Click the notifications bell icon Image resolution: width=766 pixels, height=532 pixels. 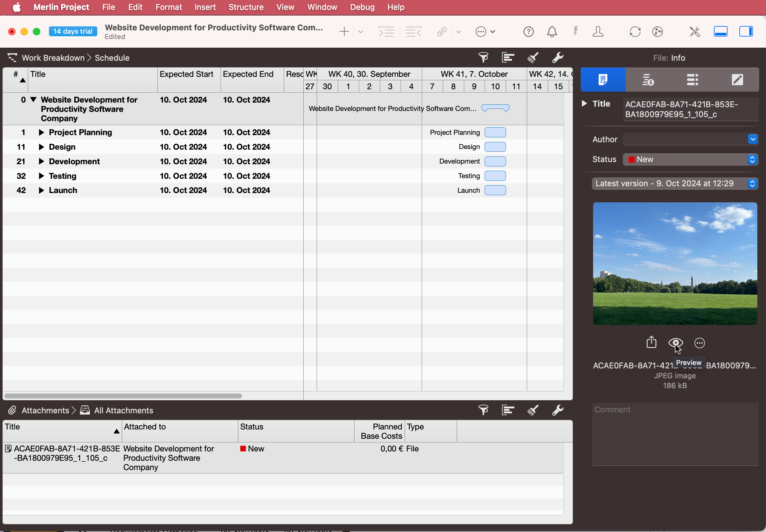pos(552,32)
